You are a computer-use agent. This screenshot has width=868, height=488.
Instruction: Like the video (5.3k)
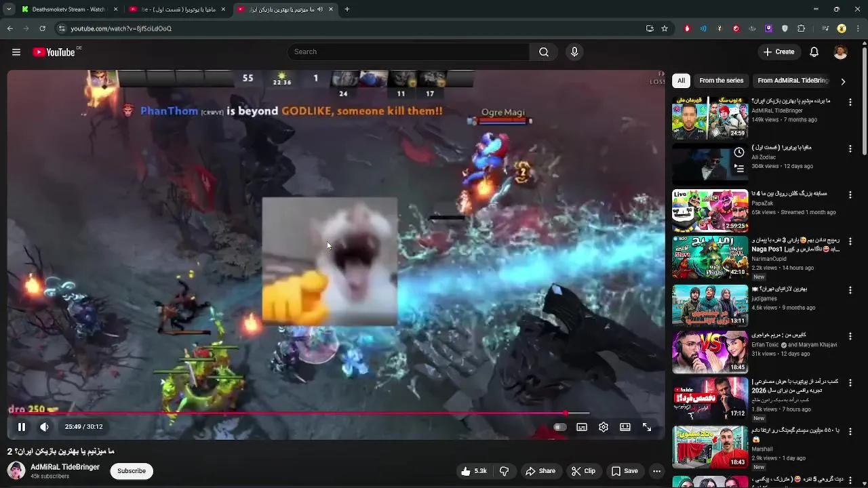point(474,471)
